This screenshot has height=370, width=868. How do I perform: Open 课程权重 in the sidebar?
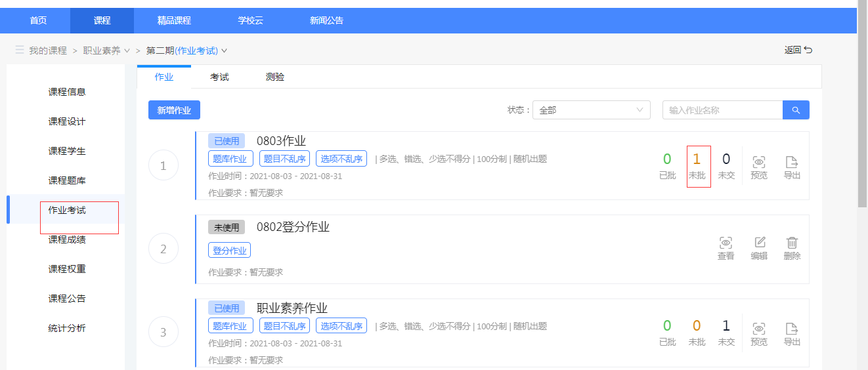tap(67, 269)
